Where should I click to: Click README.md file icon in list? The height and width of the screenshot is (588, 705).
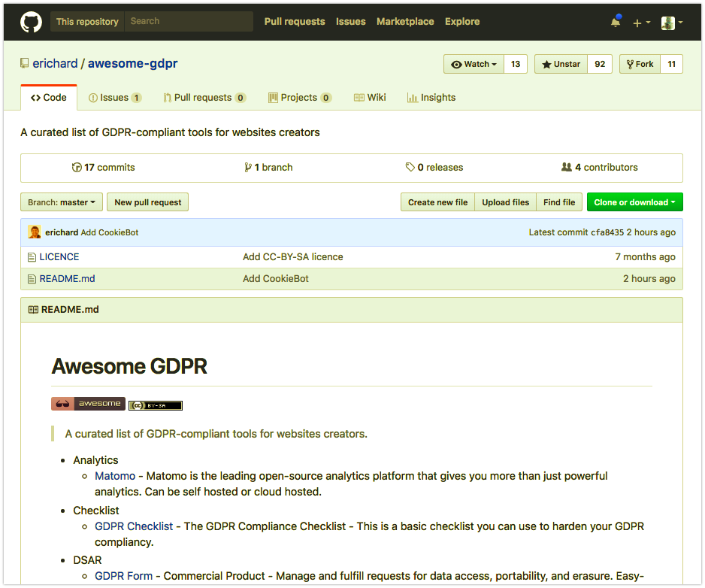[32, 280]
